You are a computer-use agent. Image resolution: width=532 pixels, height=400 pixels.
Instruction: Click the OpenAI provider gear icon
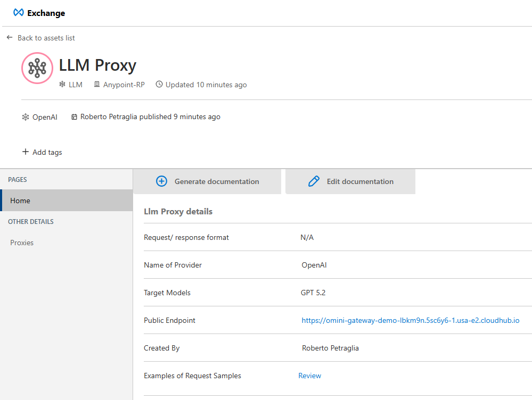(26, 117)
